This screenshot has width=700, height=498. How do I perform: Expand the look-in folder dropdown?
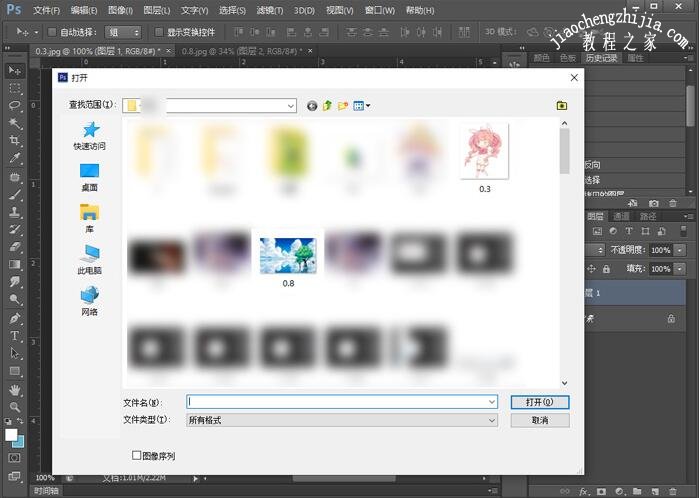[x=290, y=105]
